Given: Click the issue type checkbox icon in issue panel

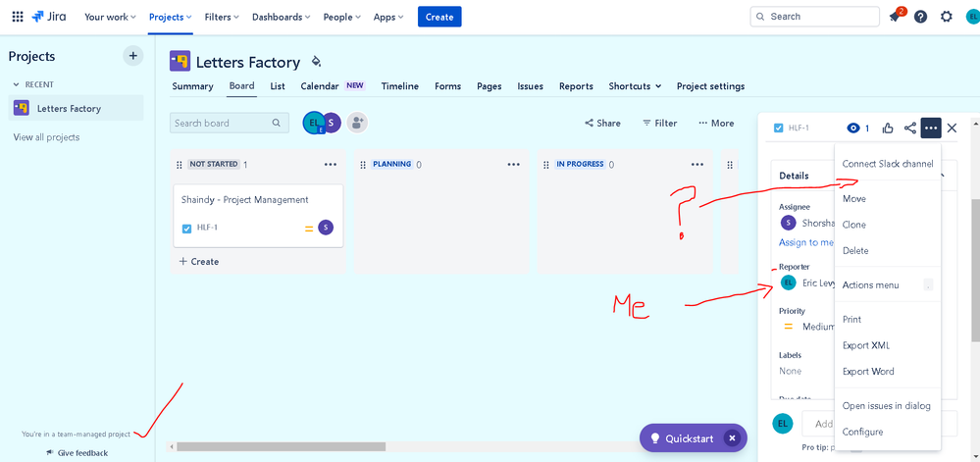Looking at the screenshot, I should point(778,128).
